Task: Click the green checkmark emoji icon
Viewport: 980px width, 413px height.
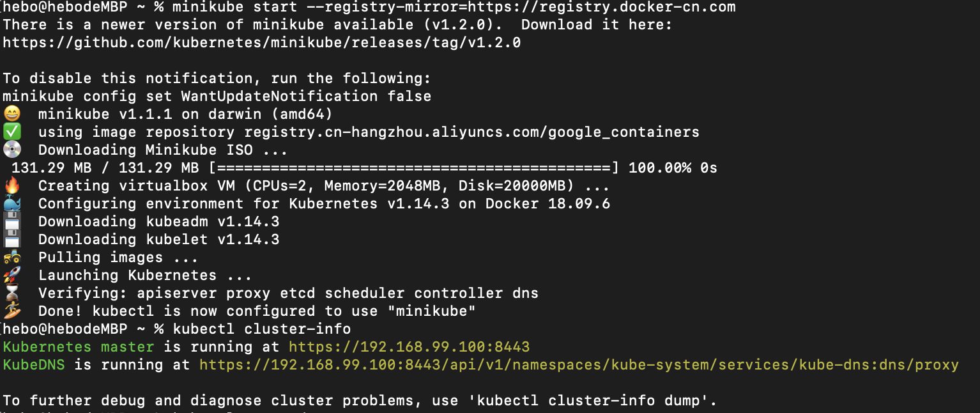Action: point(12,132)
